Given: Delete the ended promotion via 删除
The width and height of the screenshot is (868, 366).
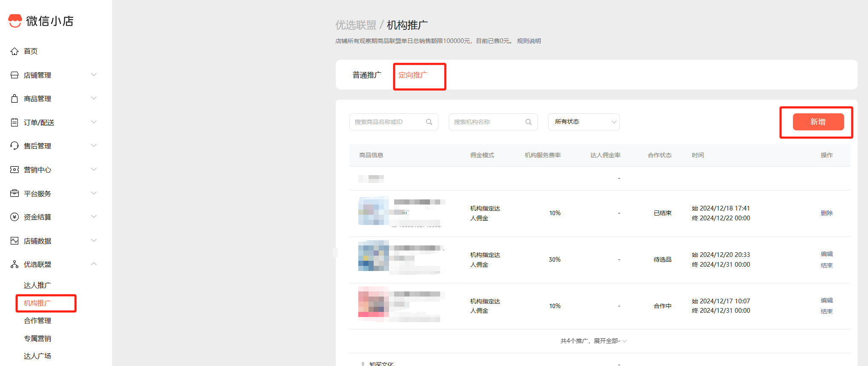Looking at the screenshot, I should pos(826,213).
